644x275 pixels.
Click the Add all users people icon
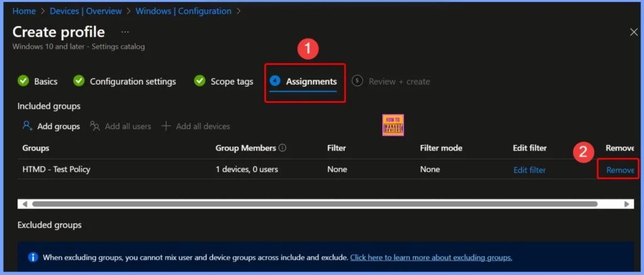pos(95,126)
